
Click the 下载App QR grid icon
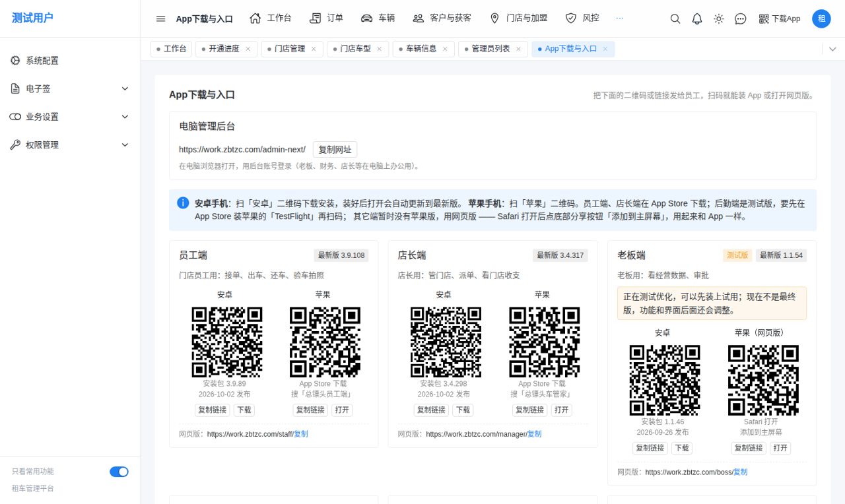[x=764, y=18]
